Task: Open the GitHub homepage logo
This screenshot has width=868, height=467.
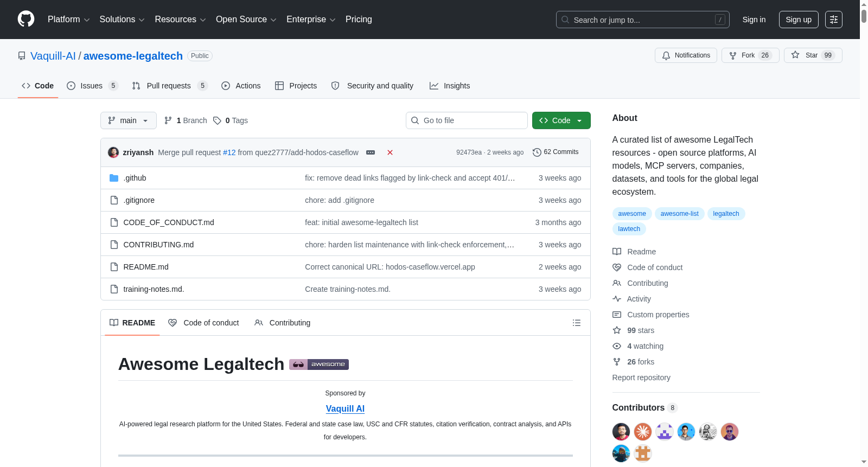Action: pos(26,19)
